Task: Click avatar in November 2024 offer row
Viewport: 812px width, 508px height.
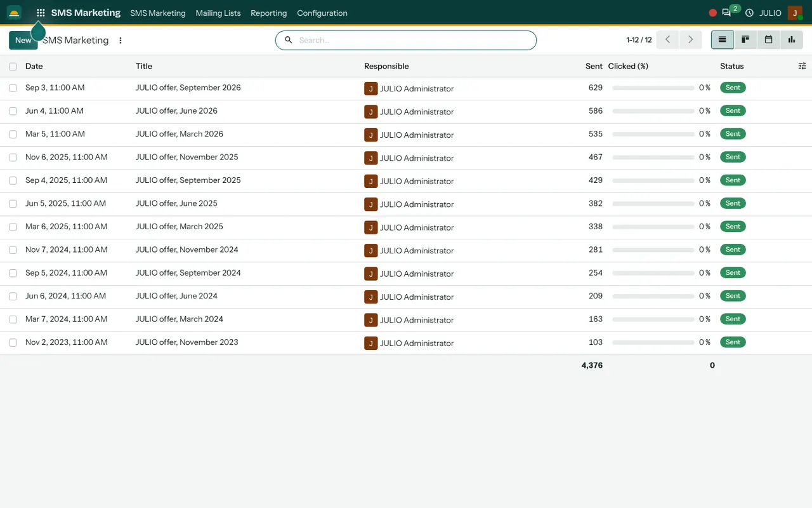Action: point(370,251)
